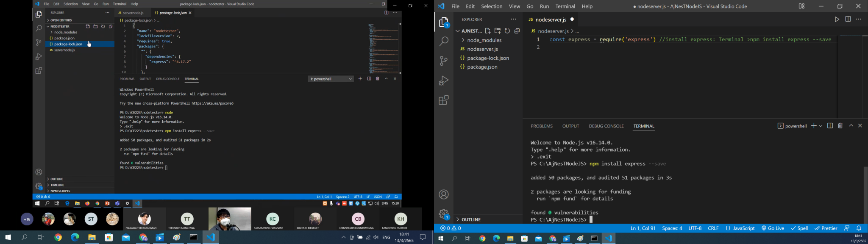Image resolution: width=868 pixels, height=244 pixels.
Task: Open the "1: powershell" terminal dropdown
Action: (331, 79)
